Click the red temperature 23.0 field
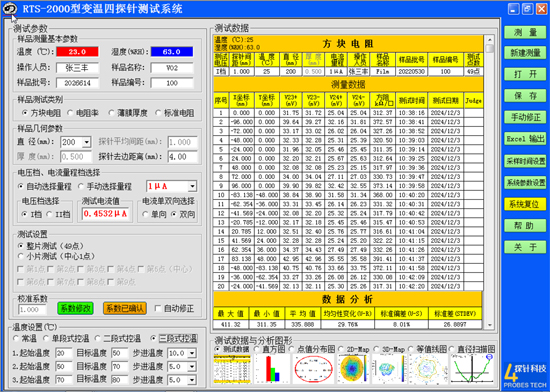This screenshot has height=392, width=550. click(x=77, y=52)
